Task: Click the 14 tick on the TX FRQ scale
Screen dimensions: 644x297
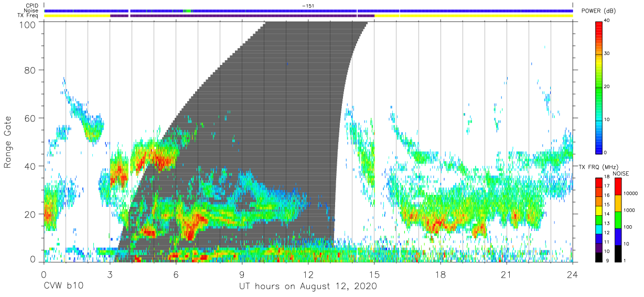Action: pyautogui.click(x=607, y=214)
